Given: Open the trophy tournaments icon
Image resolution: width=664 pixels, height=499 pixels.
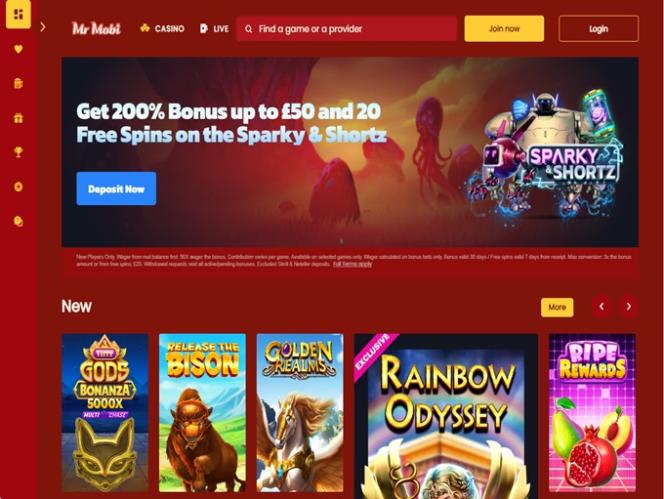Looking at the screenshot, I should point(18,152).
